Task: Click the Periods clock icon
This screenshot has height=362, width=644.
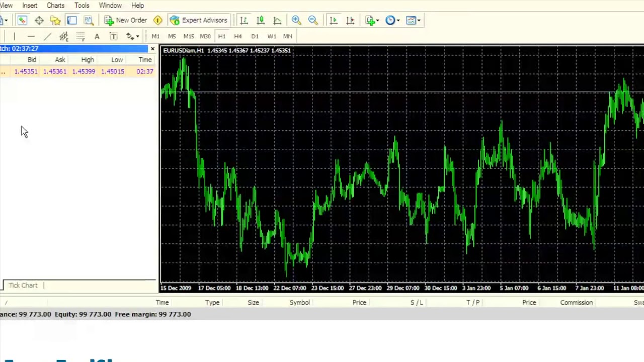Action: point(390,20)
